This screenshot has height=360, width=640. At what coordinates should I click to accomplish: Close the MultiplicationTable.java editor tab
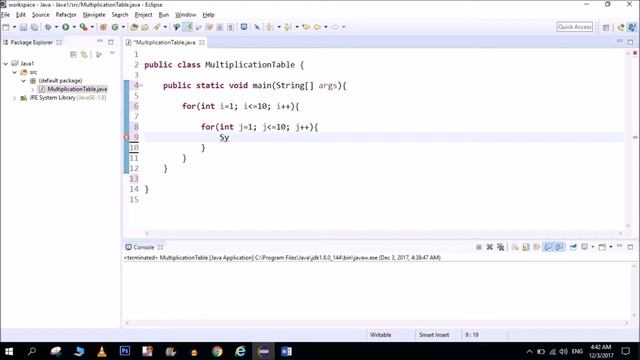point(202,42)
